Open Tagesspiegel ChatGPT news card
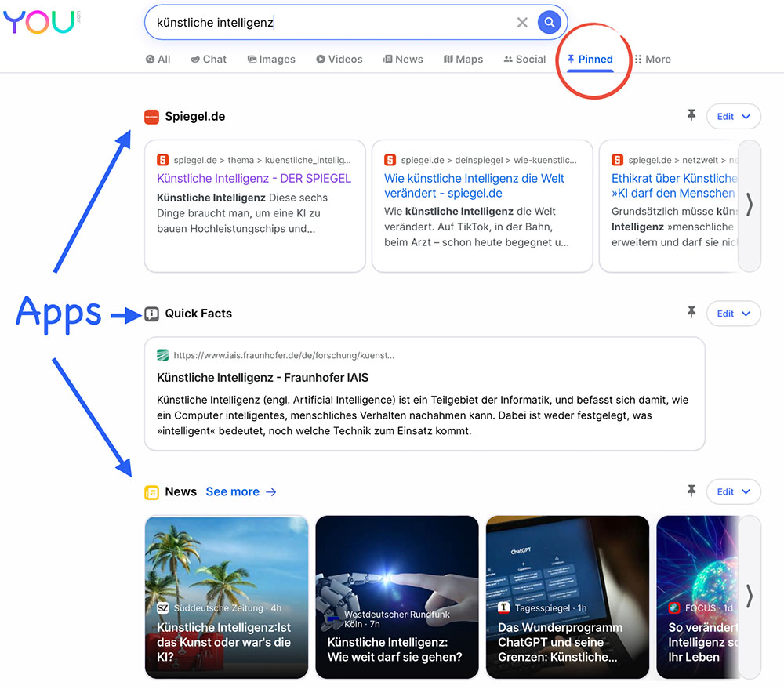Image resolution: width=784 pixels, height=689 pixels. (x=568, y=597)
